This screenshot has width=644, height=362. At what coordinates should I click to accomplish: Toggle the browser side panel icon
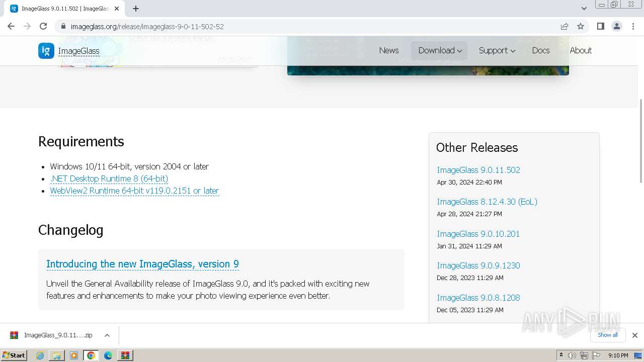[x=600, y=26]
